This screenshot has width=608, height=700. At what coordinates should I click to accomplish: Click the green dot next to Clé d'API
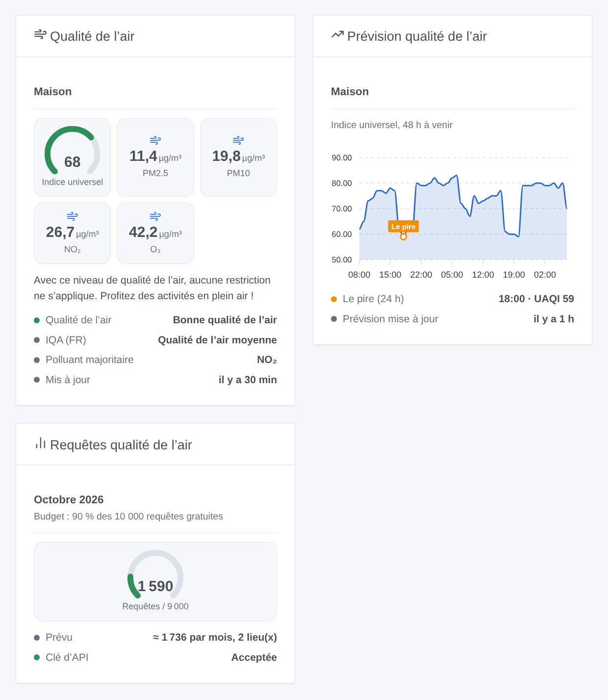37,657
